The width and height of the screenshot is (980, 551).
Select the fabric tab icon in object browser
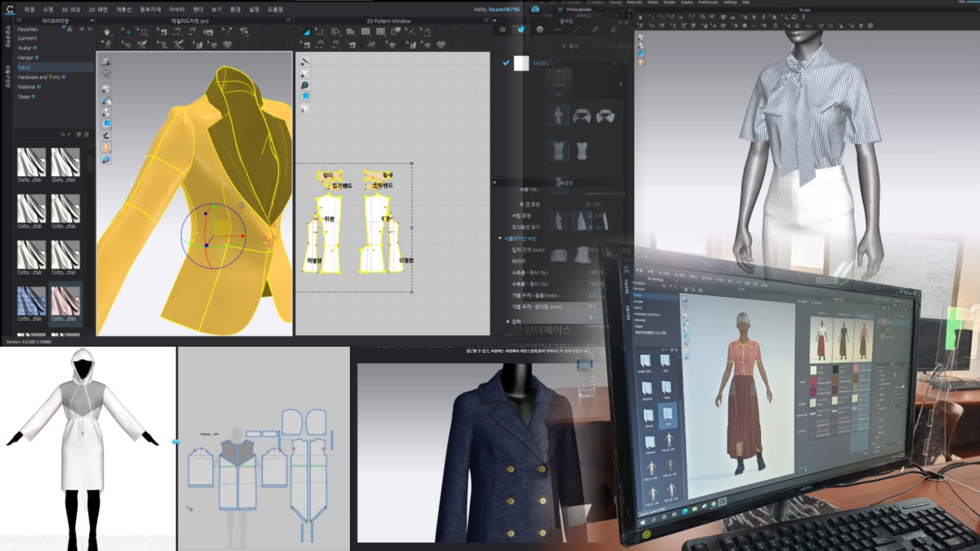pyautogui.click(x=521, y=29)
